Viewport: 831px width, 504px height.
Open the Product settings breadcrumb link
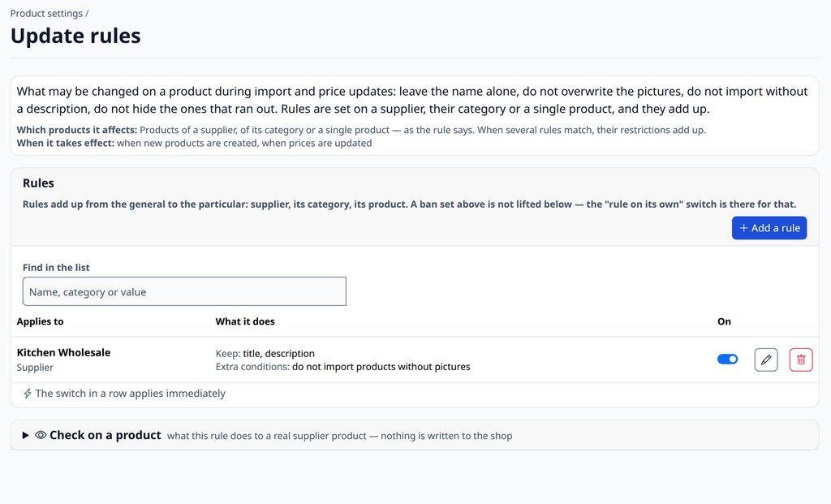(x=46, y=13)
